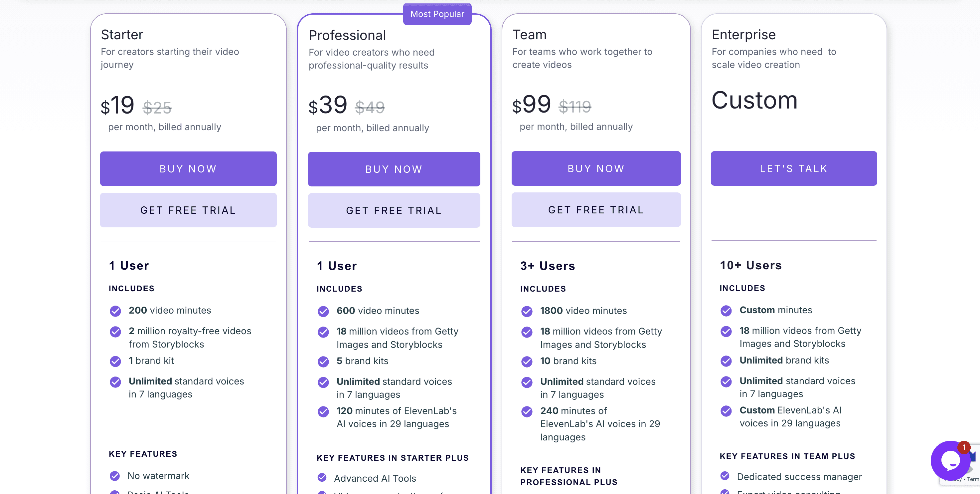Click checkmark icon beside 600 video minutes

pyautogui.click(x=323, y=311)
